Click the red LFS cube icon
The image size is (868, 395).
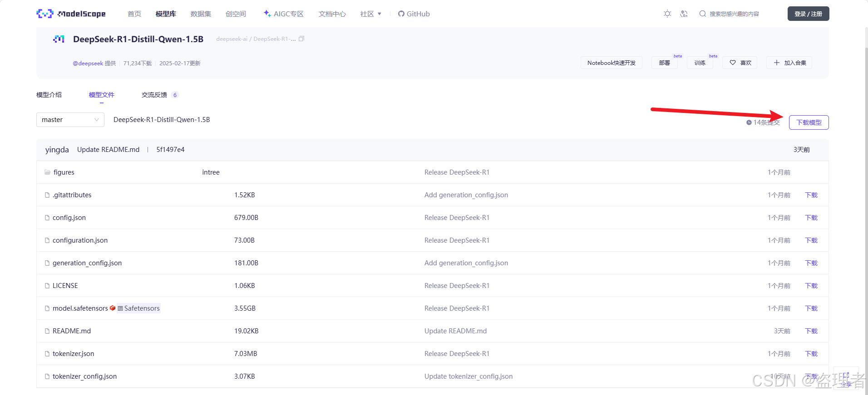pyautogui.click(x=113, y=308)
